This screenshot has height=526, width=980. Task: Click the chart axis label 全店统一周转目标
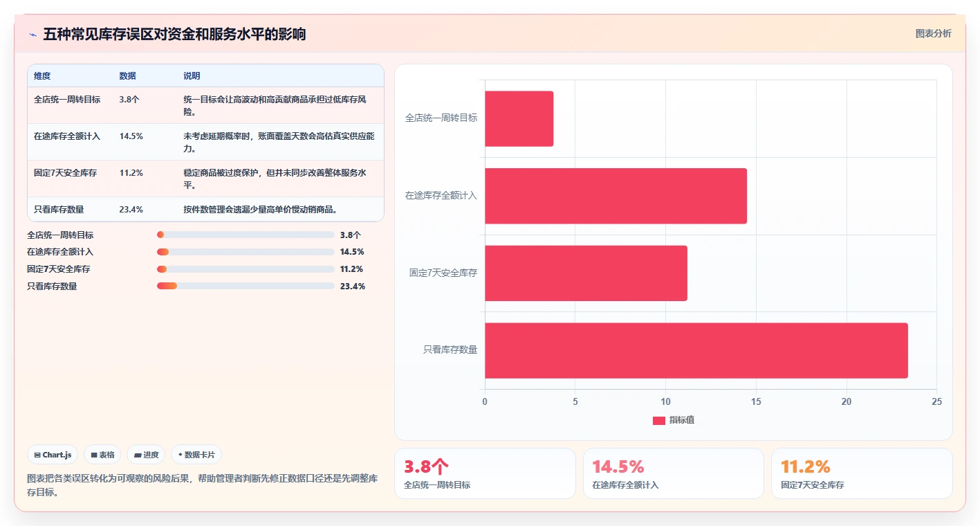click(441, 118)
